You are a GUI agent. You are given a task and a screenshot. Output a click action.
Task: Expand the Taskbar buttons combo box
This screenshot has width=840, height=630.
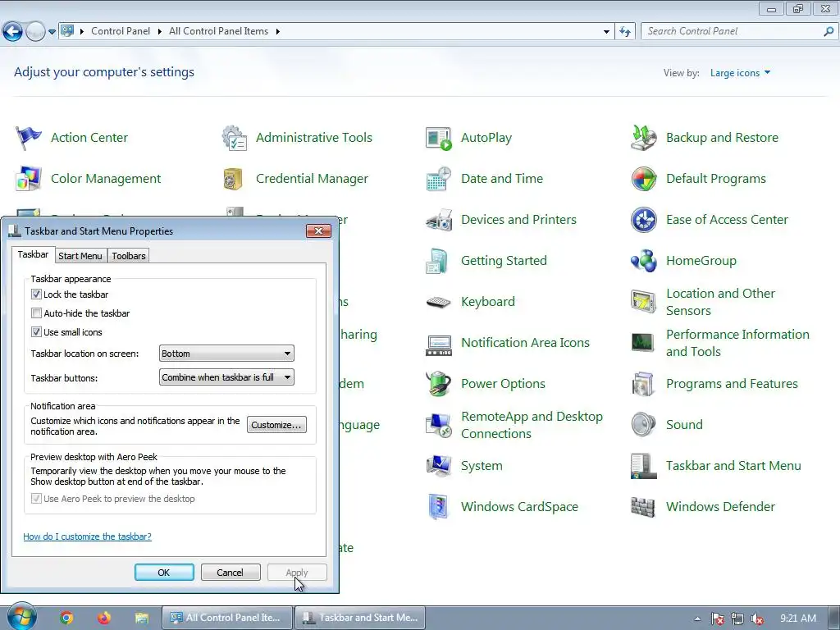click(x=226, y=377)
